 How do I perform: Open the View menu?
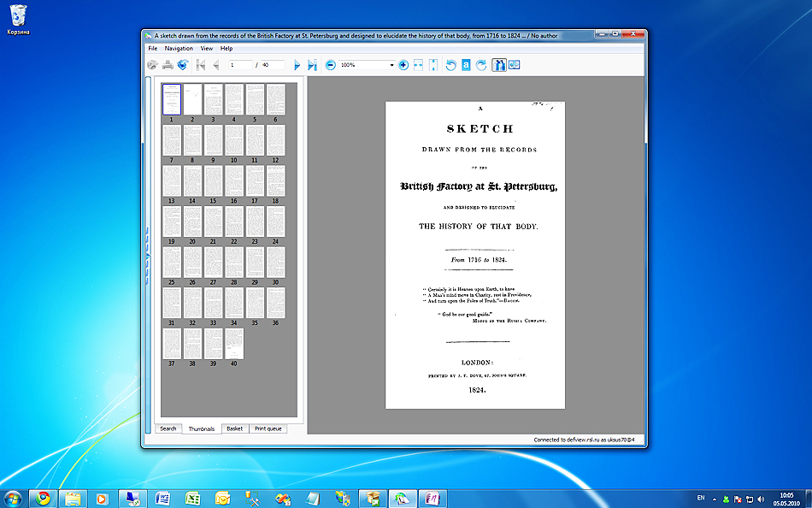click(207, 49)
